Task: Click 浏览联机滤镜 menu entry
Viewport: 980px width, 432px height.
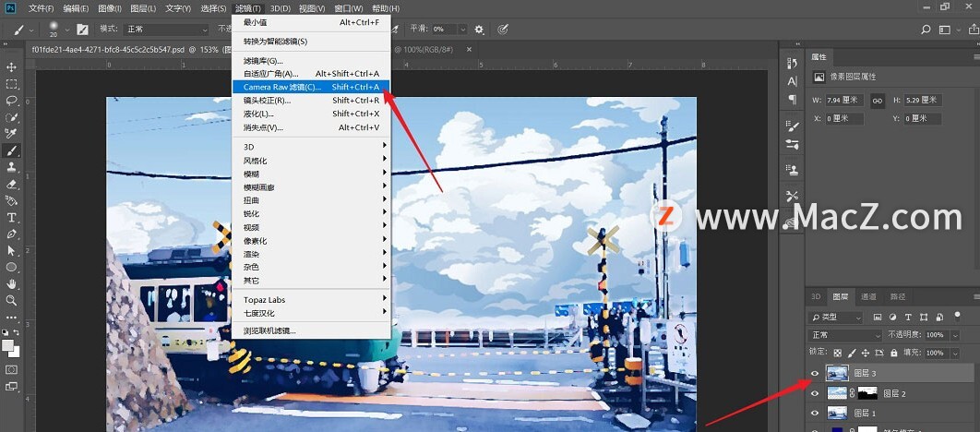Action: coord(269,330)
